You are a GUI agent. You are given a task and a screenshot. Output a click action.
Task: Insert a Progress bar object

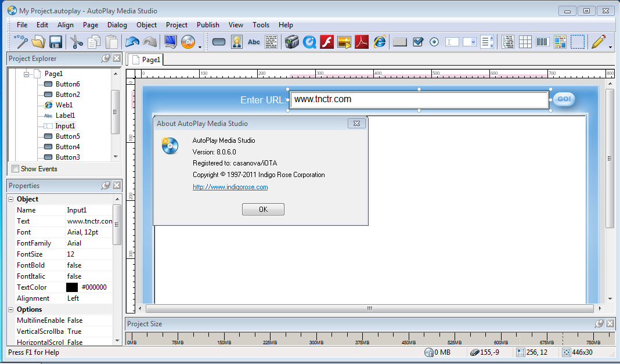542,41
